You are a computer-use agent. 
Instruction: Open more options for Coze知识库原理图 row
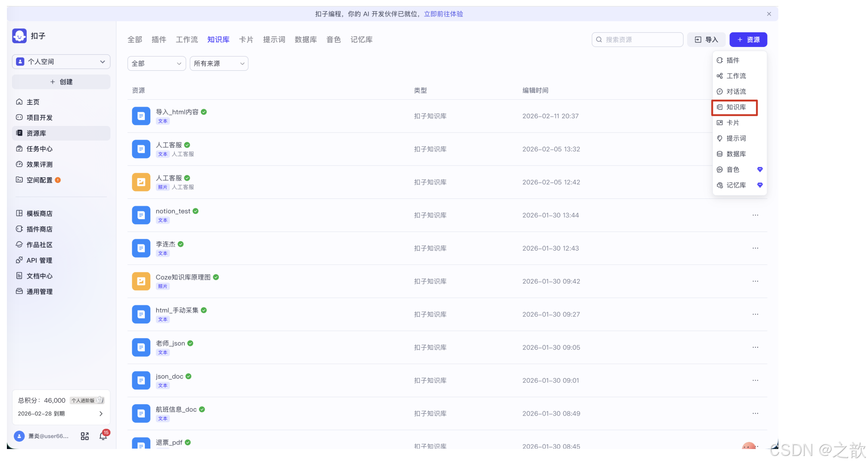pyautogui.click(x=755, y=281)
